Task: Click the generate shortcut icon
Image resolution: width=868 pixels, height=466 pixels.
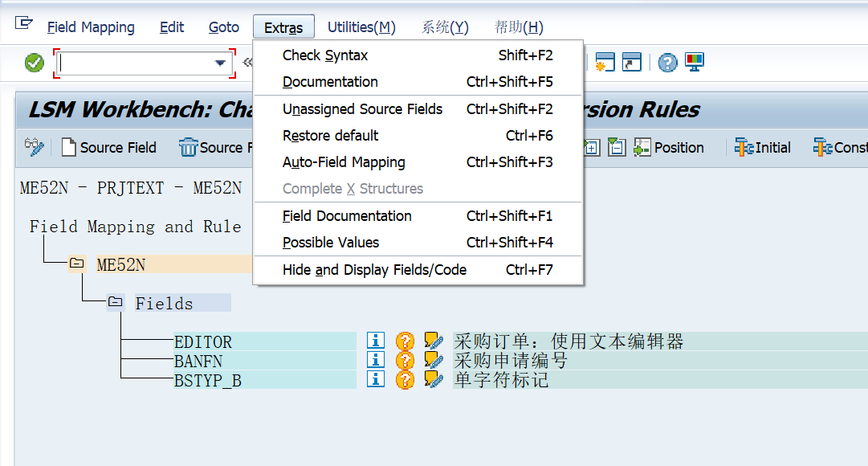Action: (632, 62)
